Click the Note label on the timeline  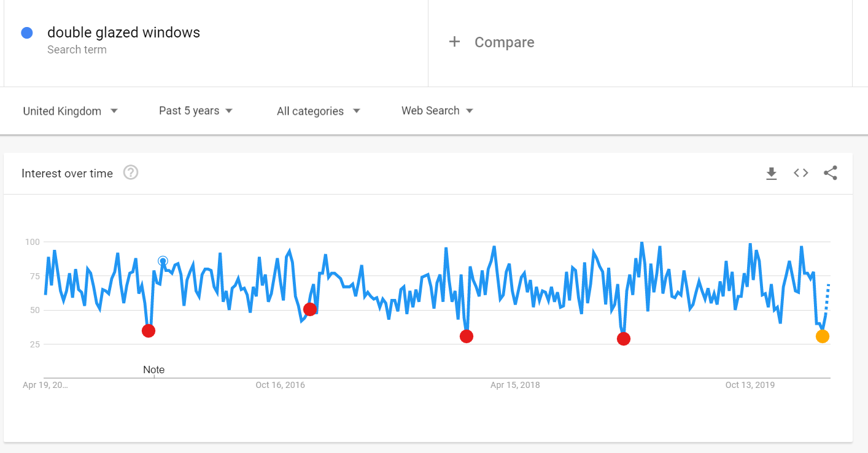tap(153, 370)
